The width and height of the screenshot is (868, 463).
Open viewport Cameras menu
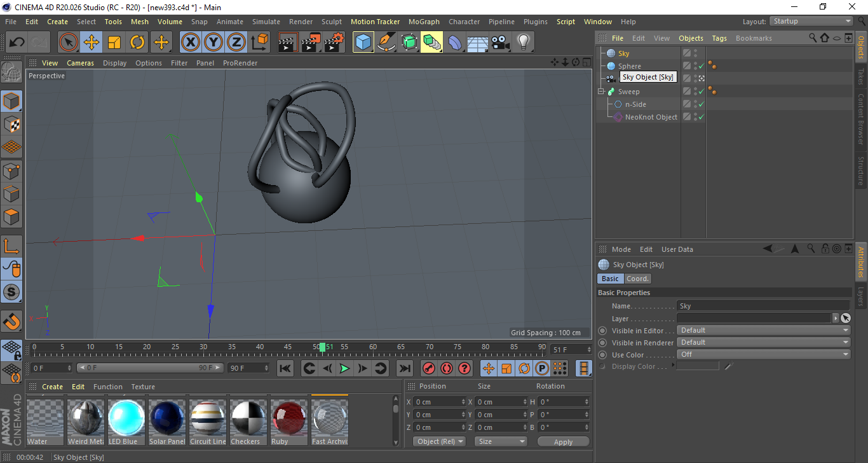(x=80, y=63)
